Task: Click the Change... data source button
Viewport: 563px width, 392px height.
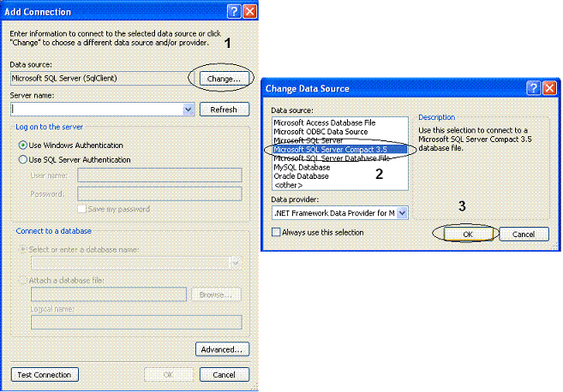Action: coord(224,79)
